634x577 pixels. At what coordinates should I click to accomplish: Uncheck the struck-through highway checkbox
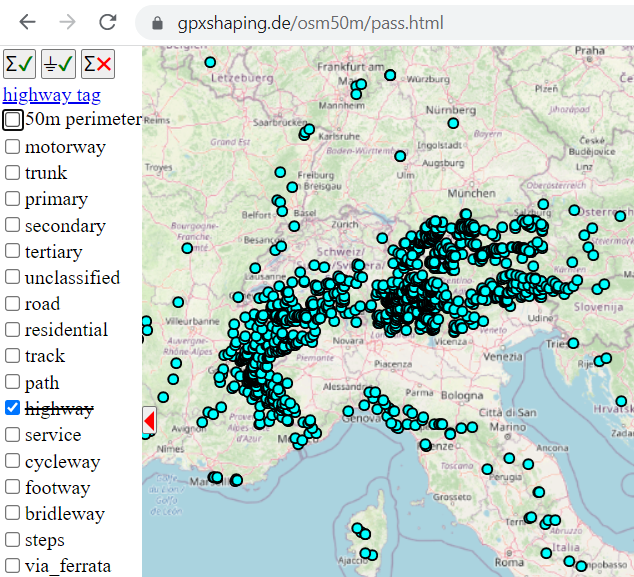click(13, 408)
